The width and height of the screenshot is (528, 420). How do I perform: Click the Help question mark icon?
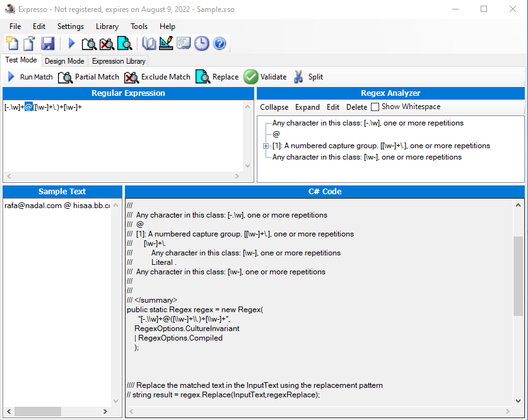218,43
